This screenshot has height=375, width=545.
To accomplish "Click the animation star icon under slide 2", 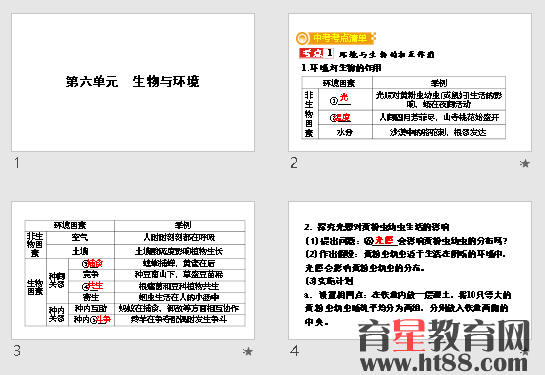I will pos(524,163).
